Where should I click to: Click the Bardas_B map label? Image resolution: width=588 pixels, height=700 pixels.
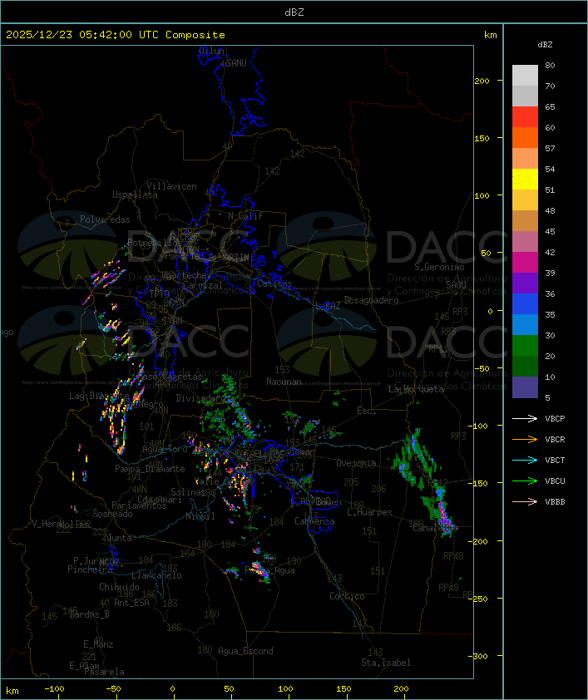[89, 614]
